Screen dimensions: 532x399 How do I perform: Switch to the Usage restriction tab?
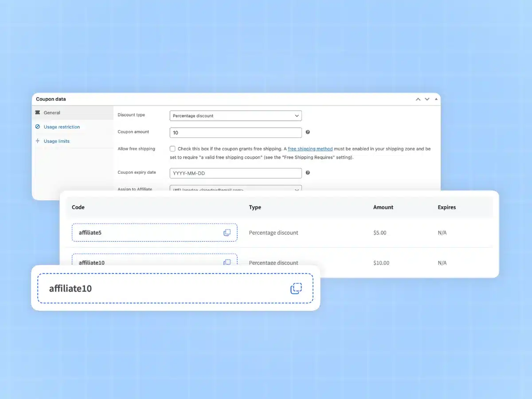(62, 127)
